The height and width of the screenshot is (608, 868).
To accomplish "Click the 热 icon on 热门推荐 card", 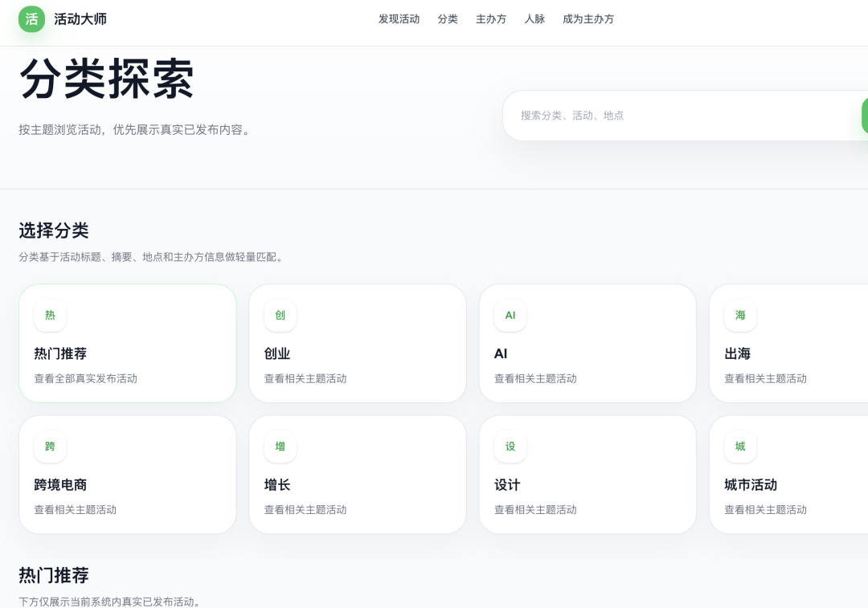I will click(50, 316).
